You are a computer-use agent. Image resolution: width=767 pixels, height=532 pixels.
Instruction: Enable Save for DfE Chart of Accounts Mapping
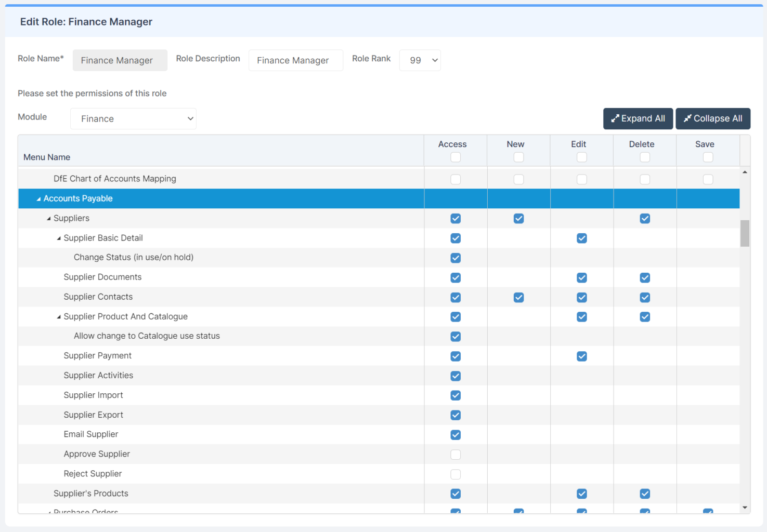tap(708, 179)
